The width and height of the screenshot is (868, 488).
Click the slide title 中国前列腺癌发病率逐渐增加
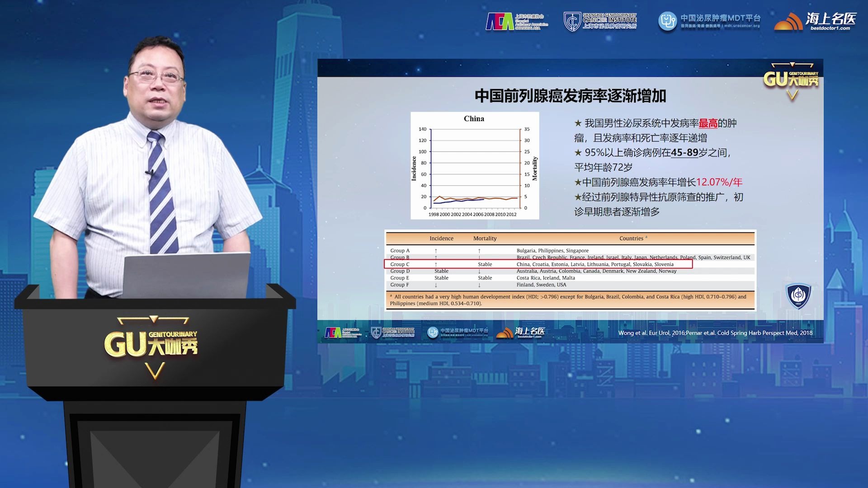click(570, 96)
